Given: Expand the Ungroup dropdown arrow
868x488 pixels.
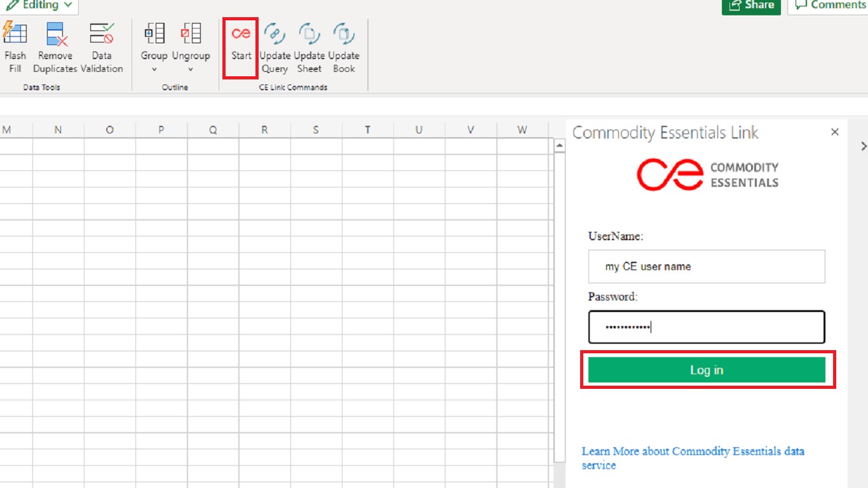Looking at the screenshot, I should 191,69.
